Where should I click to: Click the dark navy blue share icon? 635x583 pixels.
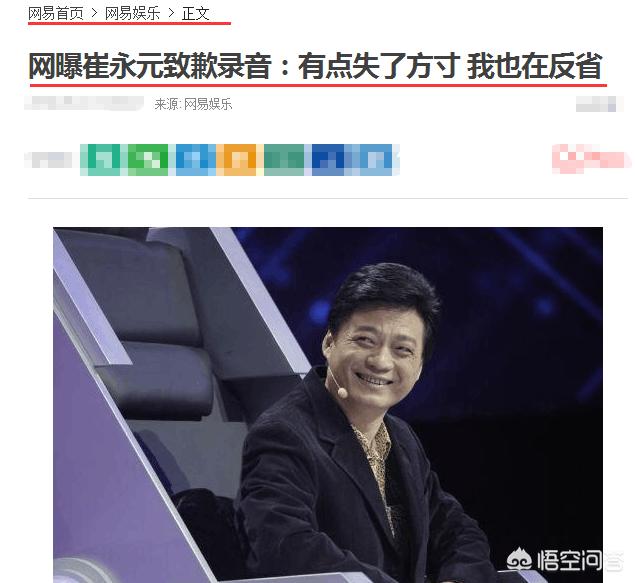pos(328,160)
